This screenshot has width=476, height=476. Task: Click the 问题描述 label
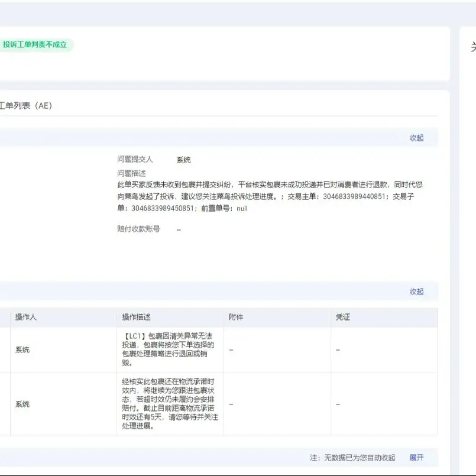tap(131, 173)
